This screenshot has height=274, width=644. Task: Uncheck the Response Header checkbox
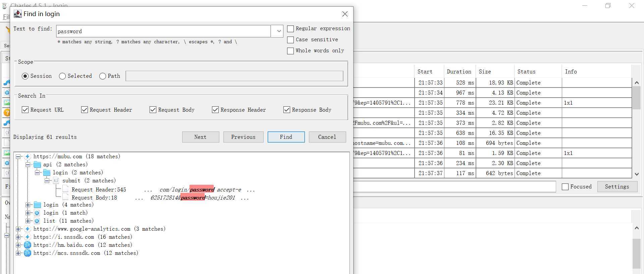pyautogui.click(x=215, y=110)
